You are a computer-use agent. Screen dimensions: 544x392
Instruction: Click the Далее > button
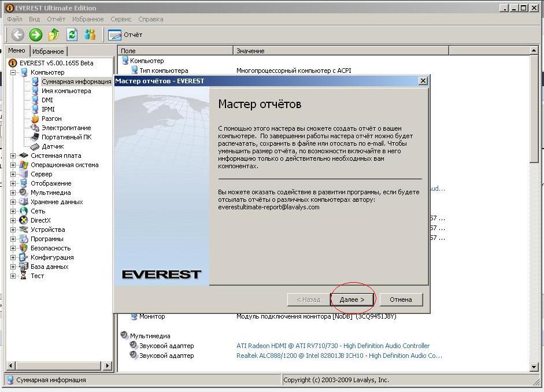(352, 299)
